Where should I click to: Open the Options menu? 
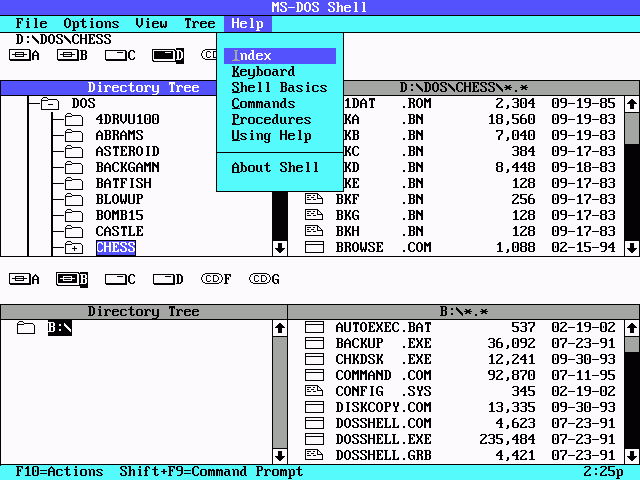click(x=91, y=23)
